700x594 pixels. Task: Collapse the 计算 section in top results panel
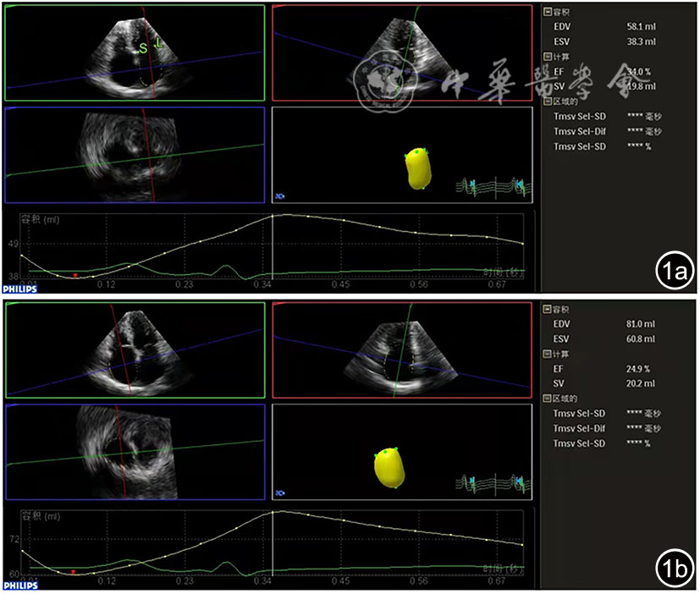[546, 57]
